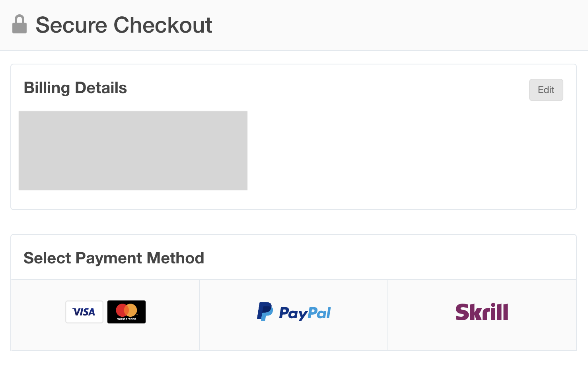588x374 pixels.
Task: Click the small mastercard caption under the circles
Action: click(127, 319)
